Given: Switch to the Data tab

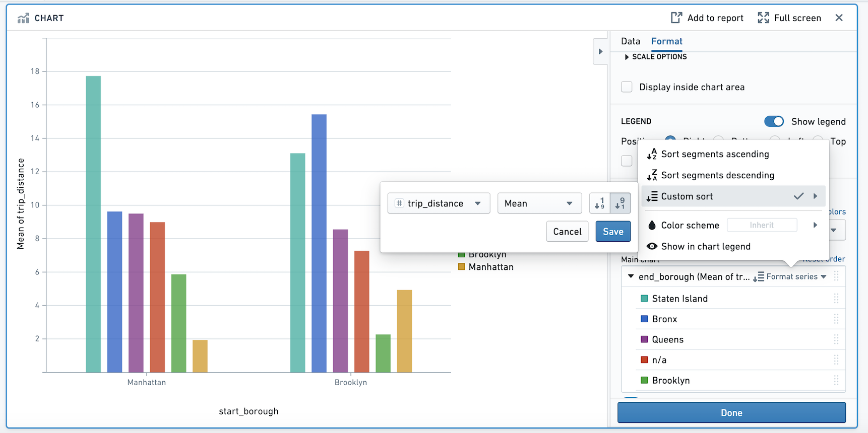Looking at the screenshot, I should (630, 41).
